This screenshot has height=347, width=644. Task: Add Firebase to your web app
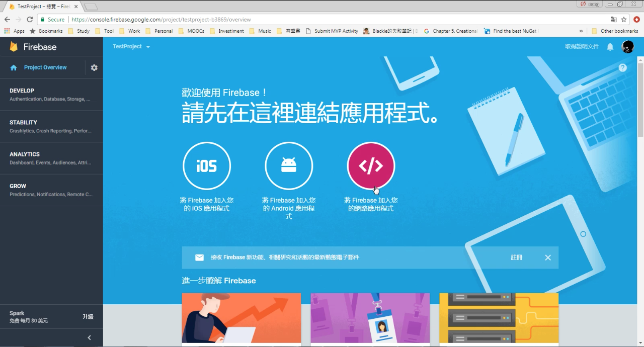click(x=371, y=166)
